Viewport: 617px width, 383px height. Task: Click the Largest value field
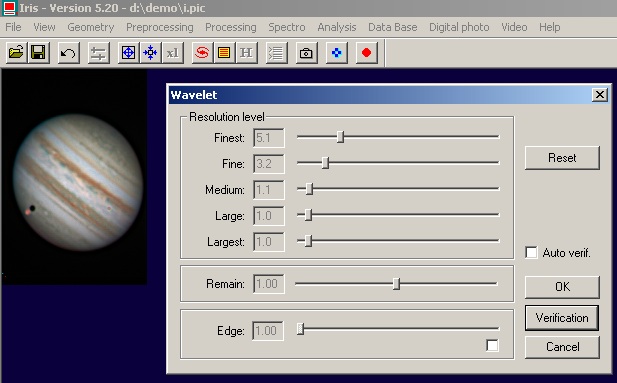[268, 242]
